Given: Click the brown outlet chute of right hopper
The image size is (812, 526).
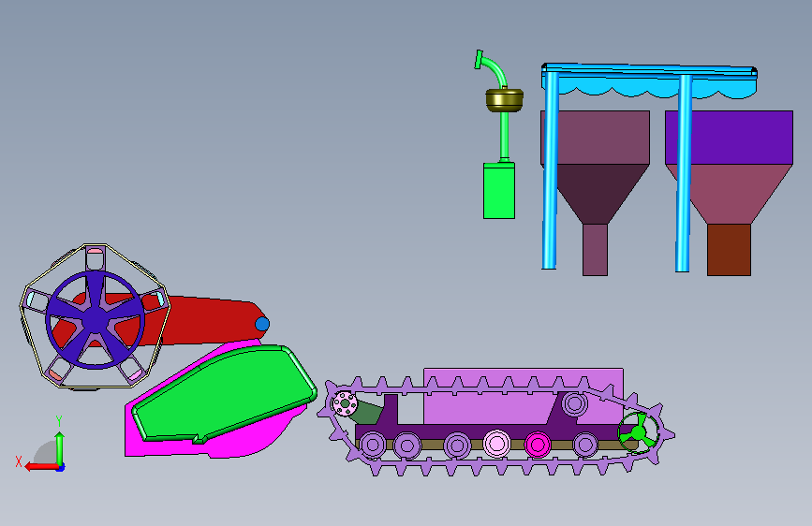Looking at the screenshot, I should pos(729,250).
